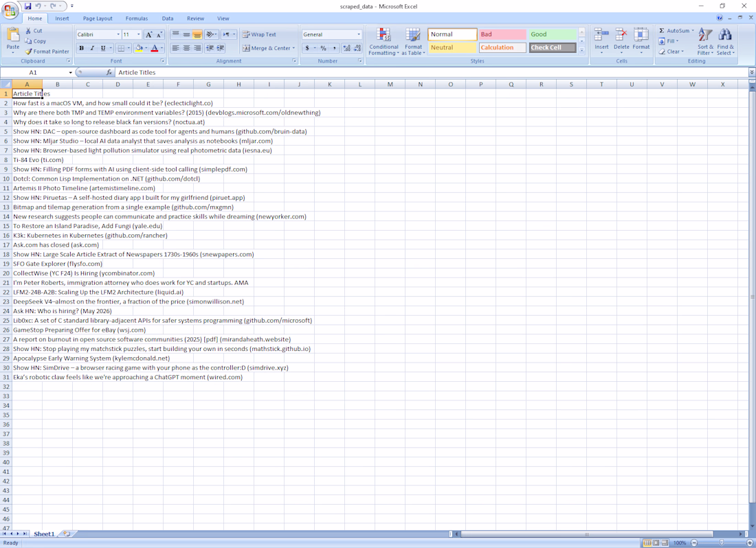Apply the Bad cell style
This screenshot has height=548, width=756.
pyautogui.click(x=502, y=34)
